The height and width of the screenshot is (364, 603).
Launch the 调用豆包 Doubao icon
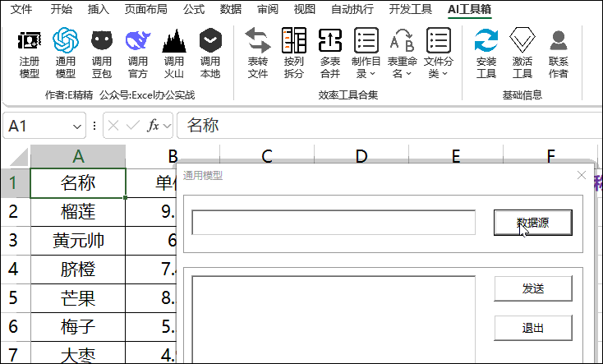coord(102,53)
